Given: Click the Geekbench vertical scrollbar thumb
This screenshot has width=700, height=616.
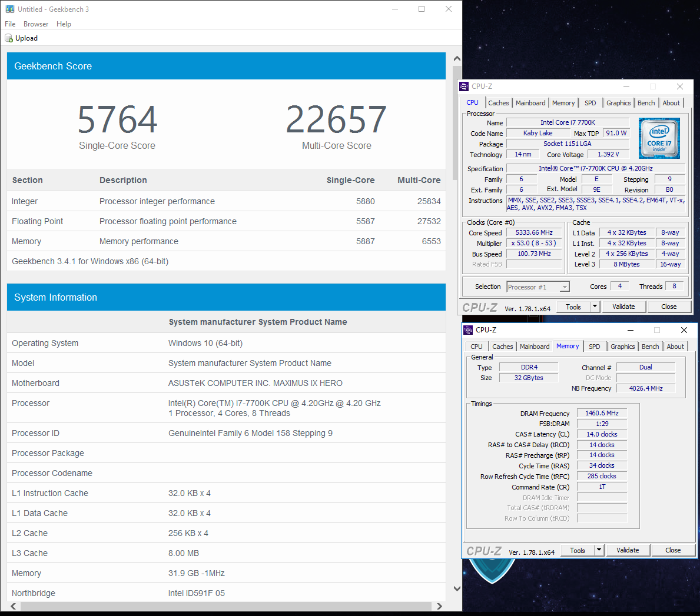Looking at the screenshot, I should 457,122.
